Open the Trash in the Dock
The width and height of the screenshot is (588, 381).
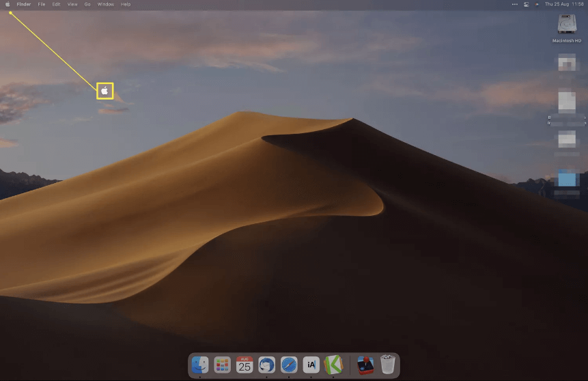[387, 365]
